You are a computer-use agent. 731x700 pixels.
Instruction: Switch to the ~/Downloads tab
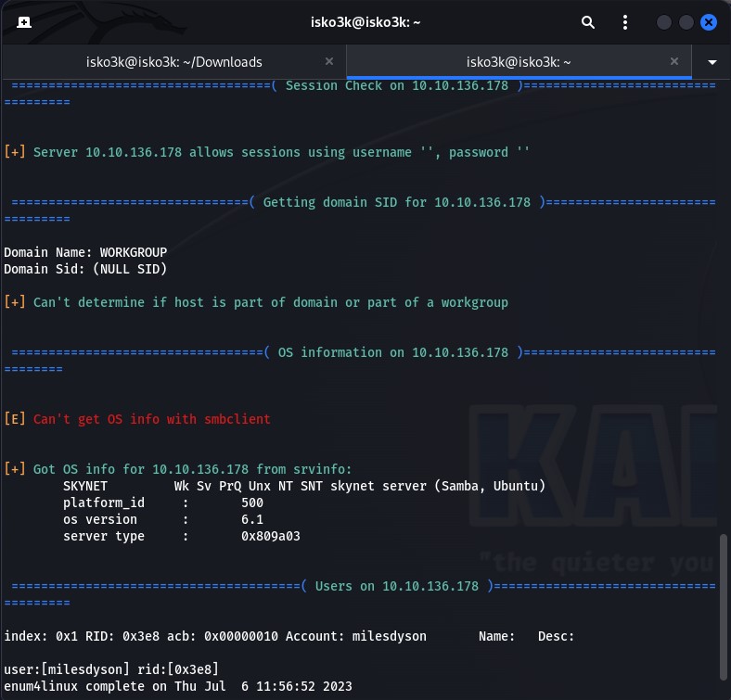pos(173,62)
